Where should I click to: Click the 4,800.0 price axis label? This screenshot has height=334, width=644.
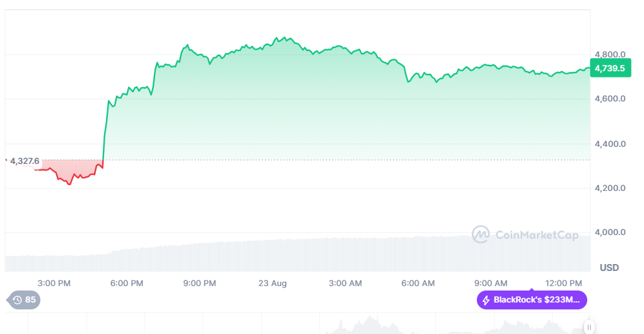609,54
